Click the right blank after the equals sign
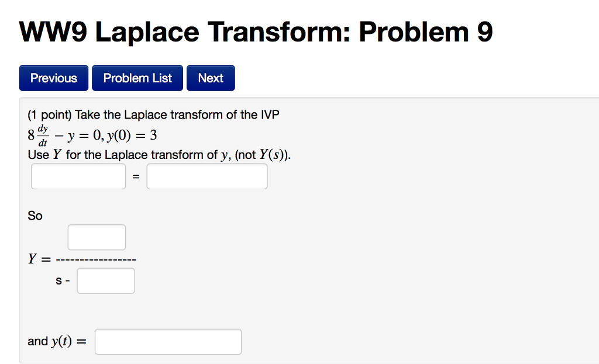Screen dimensions: 599x364 (x=206, y=176)
